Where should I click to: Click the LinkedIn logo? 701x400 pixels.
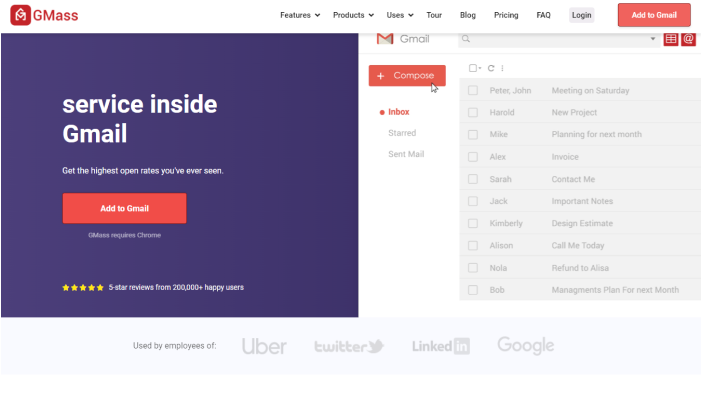point(441,346)
